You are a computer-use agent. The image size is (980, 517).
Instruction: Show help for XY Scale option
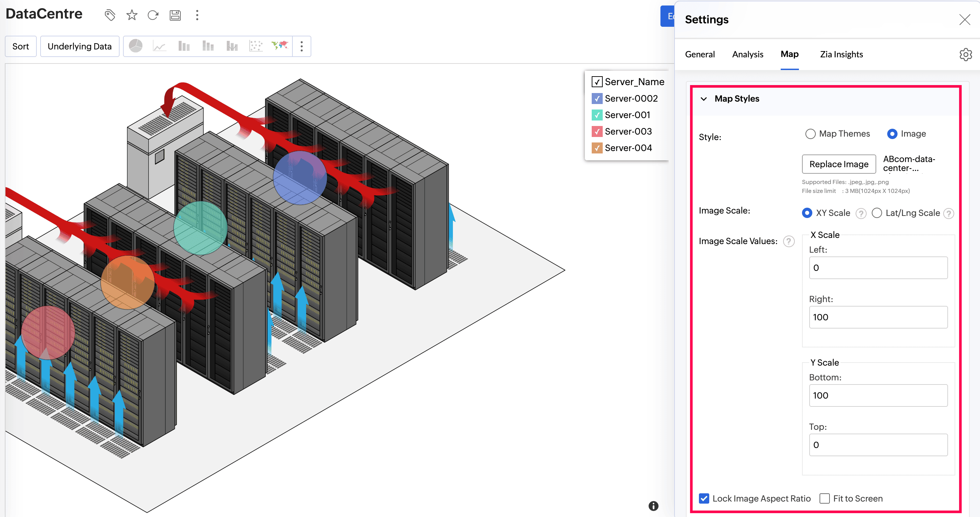point(861,213)
